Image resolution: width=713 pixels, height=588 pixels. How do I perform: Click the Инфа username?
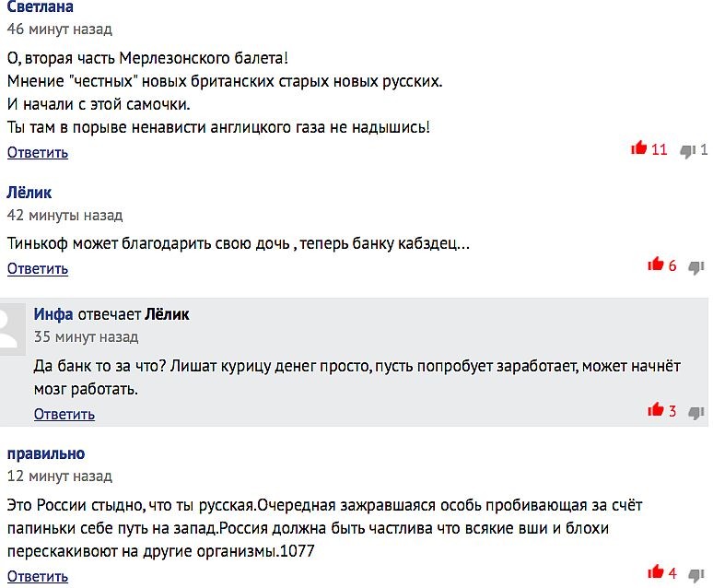pyautogui.click(x=53, y=314)
